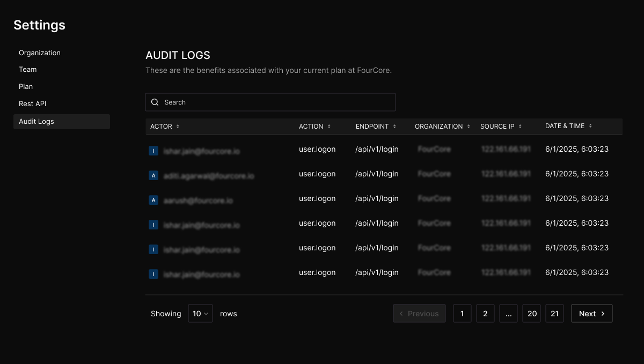Viewport: 644px width, 364px height.
Task: Click the magnifier icon in the search box
Action: tap(155, 102)
